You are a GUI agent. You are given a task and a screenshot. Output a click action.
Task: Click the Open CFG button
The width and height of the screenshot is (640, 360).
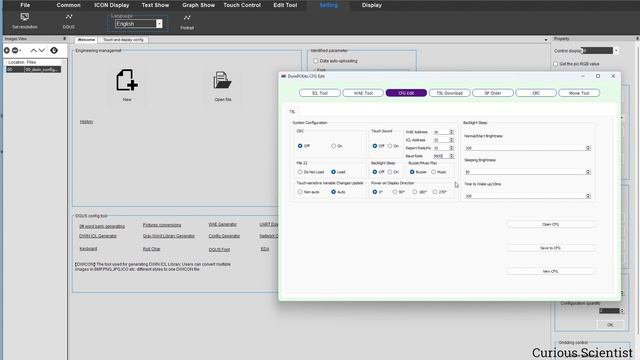tap(550, 224)
